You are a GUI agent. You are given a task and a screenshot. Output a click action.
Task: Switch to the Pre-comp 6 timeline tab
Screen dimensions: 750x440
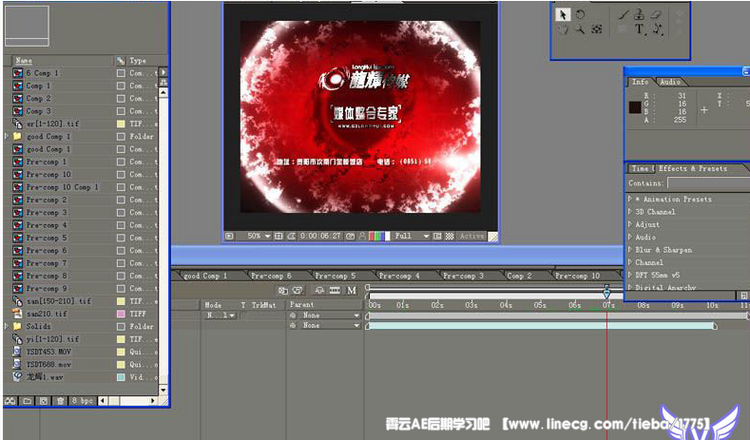coord(271,276)
